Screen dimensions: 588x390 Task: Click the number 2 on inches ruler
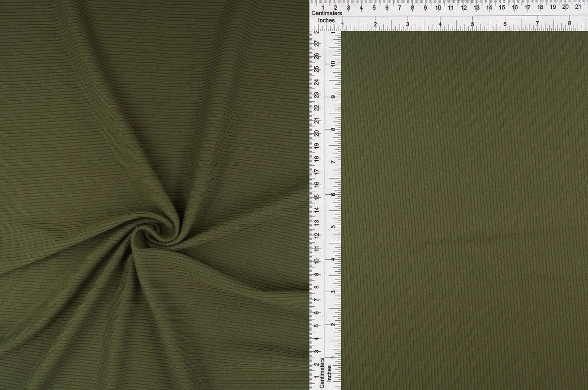point(375,23)
